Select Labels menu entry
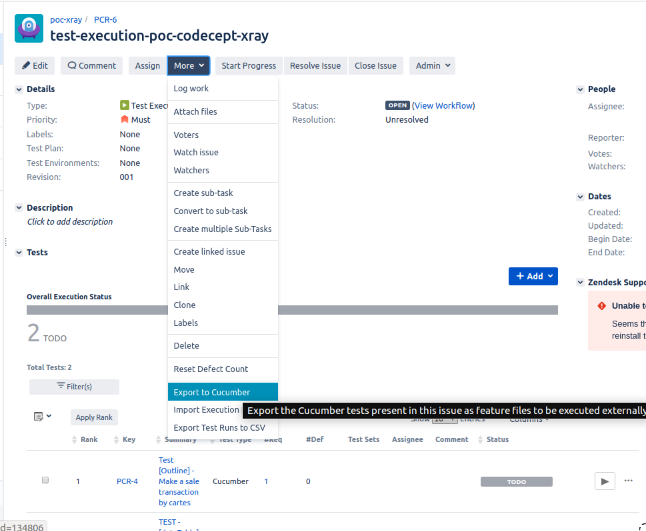Screen dimensions: 646x531 223,323
